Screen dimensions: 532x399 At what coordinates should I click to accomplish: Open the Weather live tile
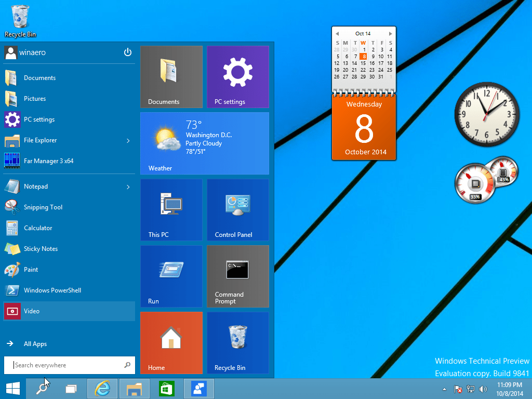[x=204, y=143]
